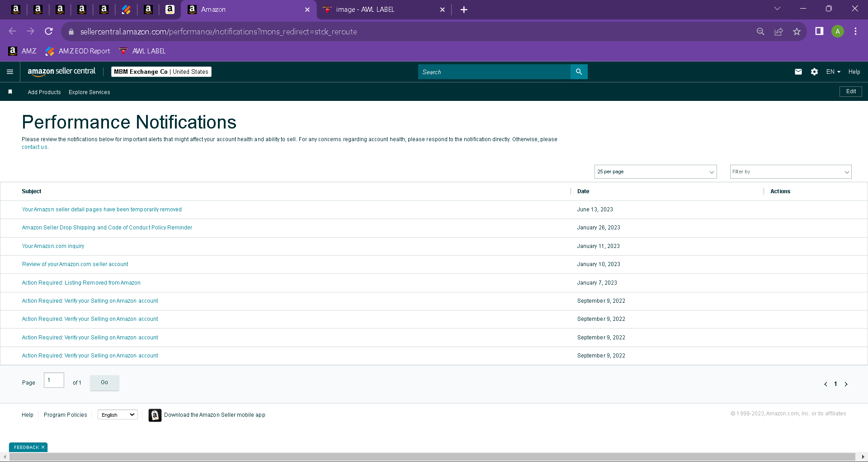Expand the Filter by dropdown
The height and width of the screenshot is (462, 868).
pyautogui.click(x=791, y=172)
